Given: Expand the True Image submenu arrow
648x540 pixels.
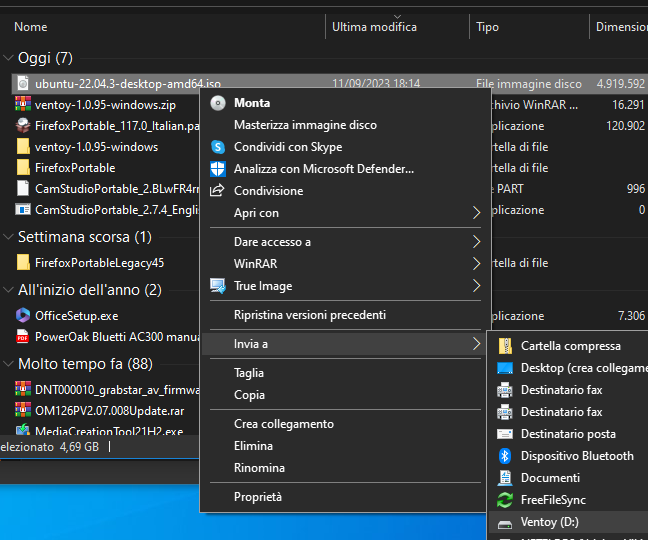Looking at the screenshot, I should (476, 285).
